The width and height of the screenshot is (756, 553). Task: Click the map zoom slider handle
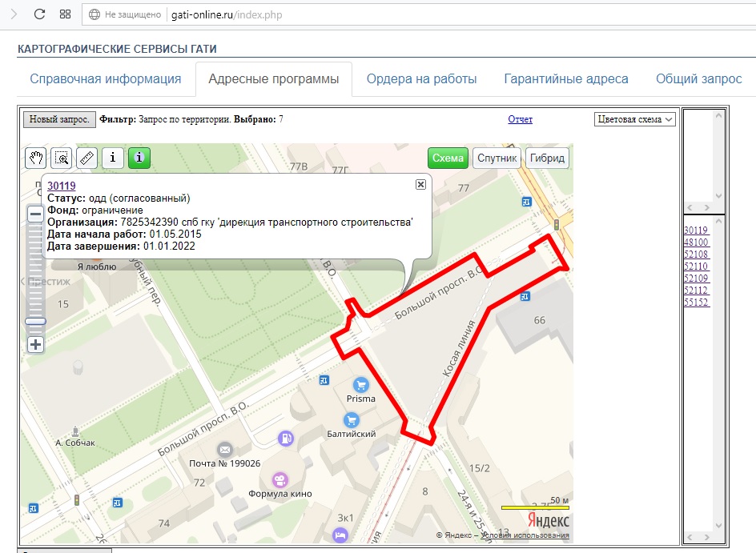(35, 321)
